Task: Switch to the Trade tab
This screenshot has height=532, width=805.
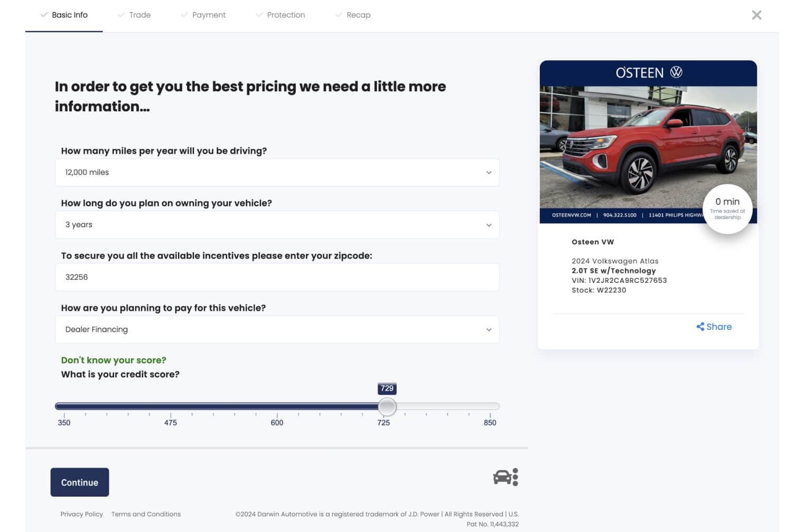Action: pyautogui.click(x=134, y=15)
